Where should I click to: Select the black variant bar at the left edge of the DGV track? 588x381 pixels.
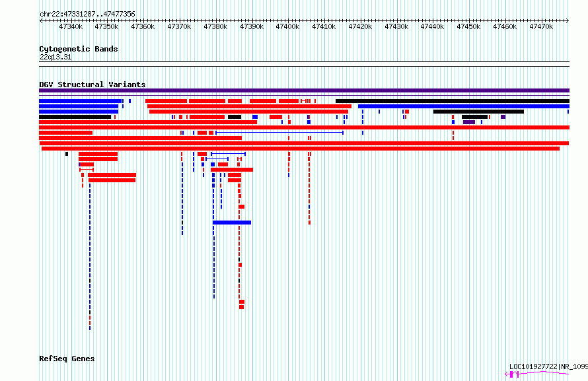click(75, 117)
